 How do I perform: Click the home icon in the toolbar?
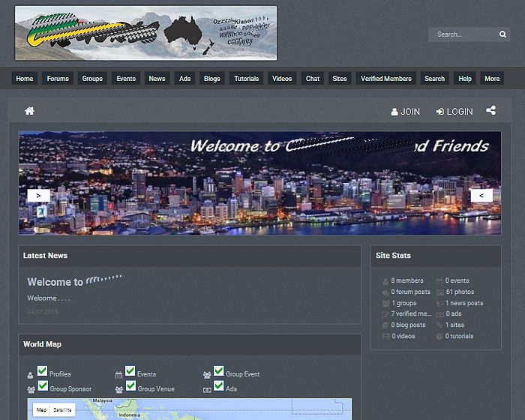tap(29, 111)
